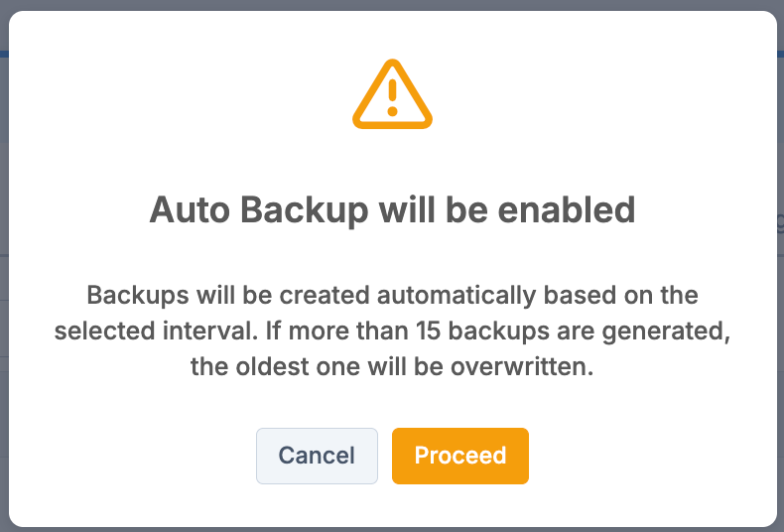Click the word "enabled" in the heading
This screenshot has height=532, width=784.
(x=567, y=210)
